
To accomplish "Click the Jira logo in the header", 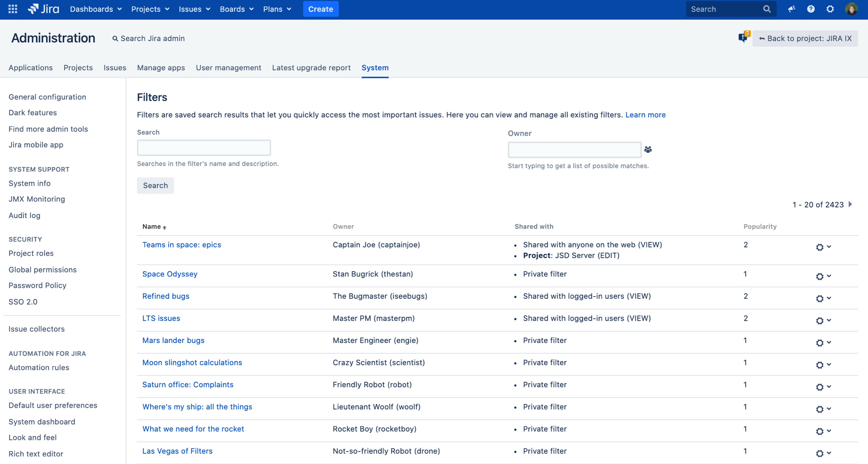I will click(43, 9).
